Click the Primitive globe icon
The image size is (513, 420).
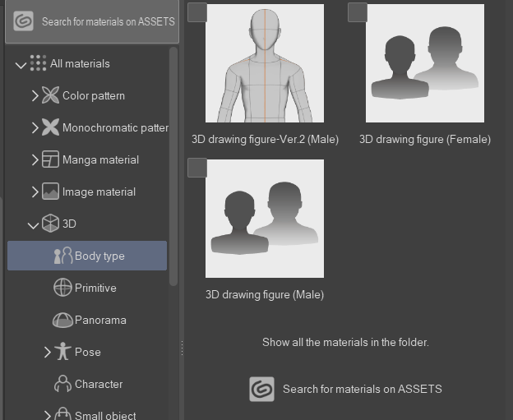pyautogui.click(x=62, y=288)
